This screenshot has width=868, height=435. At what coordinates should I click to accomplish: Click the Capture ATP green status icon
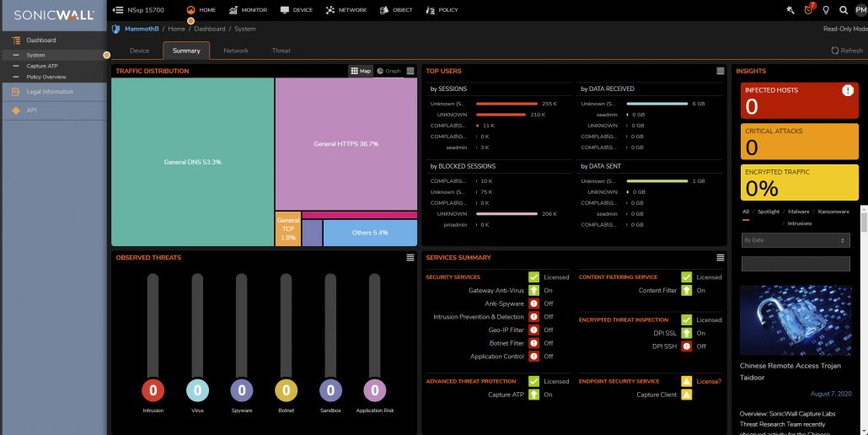(x=533, y=395)
